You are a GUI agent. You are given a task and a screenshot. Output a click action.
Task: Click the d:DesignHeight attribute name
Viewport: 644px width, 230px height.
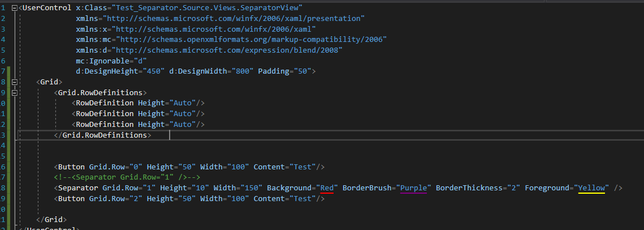point(107,71)
